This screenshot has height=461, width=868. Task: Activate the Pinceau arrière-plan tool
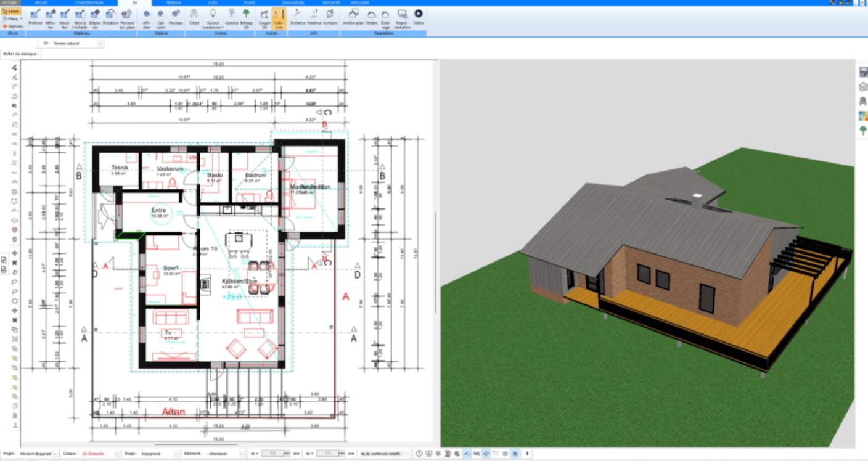[128, 18]
